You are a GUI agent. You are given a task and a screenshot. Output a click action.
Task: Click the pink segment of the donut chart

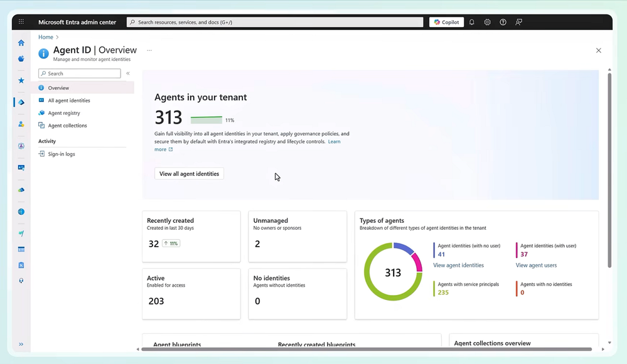coord(417,262)
